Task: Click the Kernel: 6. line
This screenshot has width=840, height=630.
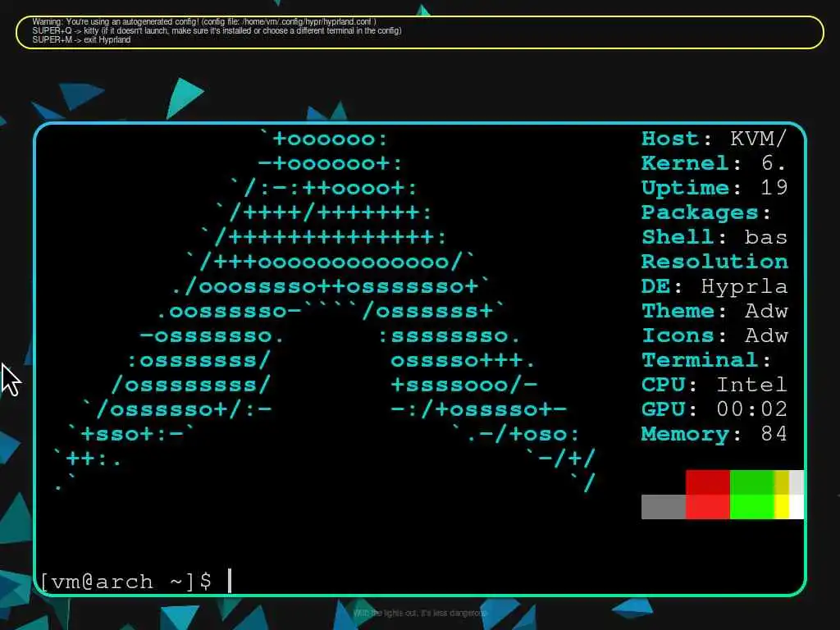Action: pos(714,163)
